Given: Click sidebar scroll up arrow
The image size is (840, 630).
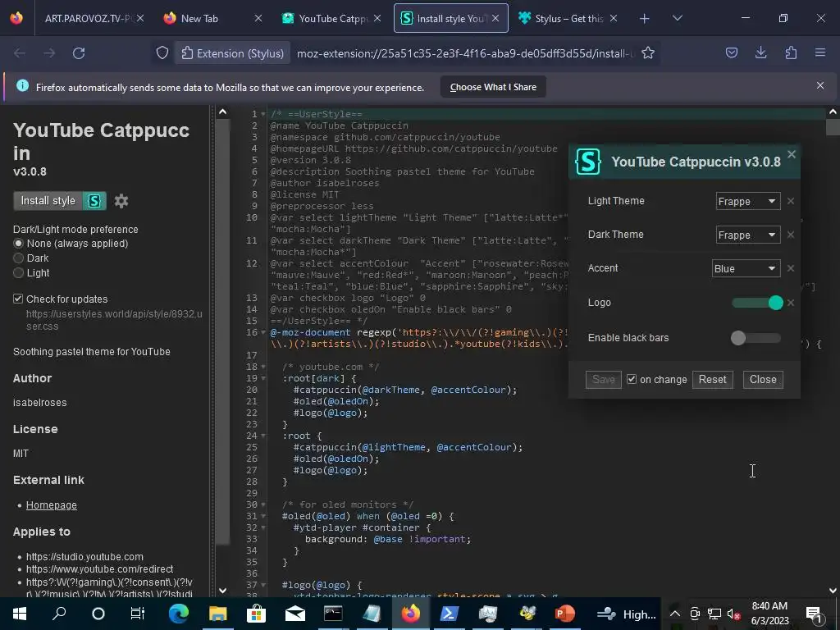Looking at the screenshot, I should pyautogui.click(x=223, y=112).
